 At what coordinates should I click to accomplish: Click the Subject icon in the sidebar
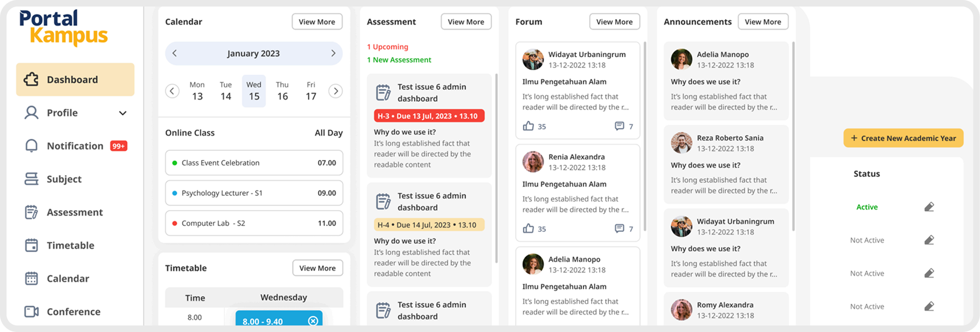click(x=32, y=179)
